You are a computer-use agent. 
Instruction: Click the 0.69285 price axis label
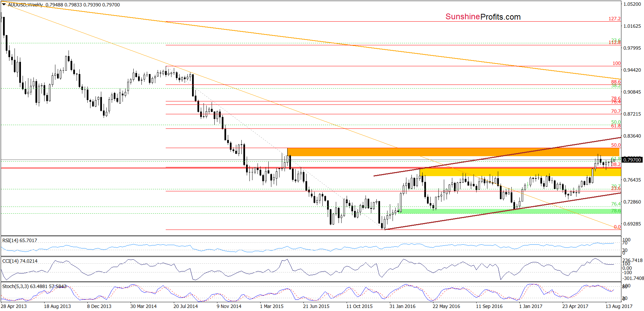632,224
